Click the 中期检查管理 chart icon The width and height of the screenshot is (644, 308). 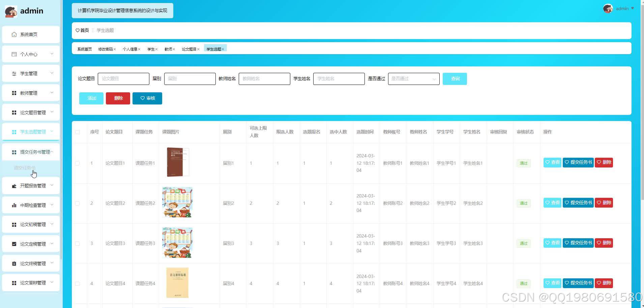14,205
